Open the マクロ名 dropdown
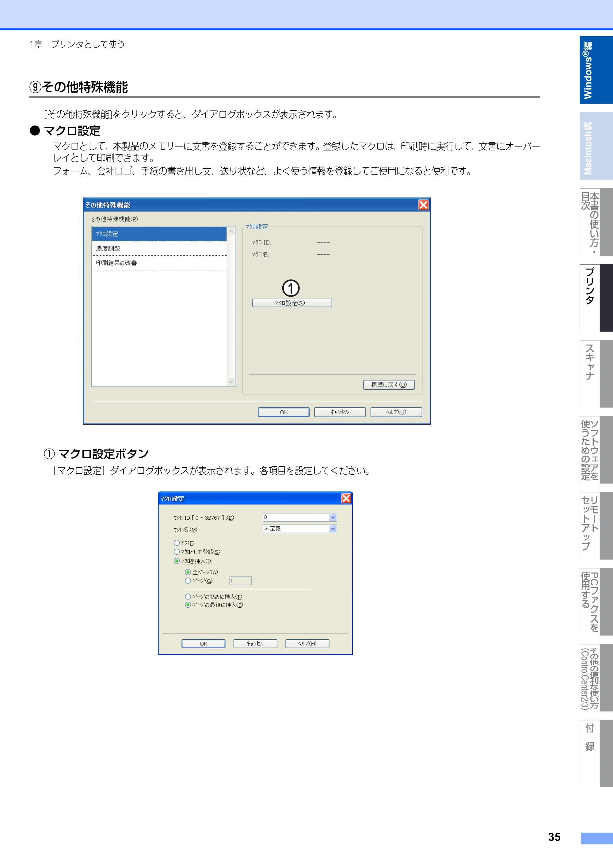Image resolution: width=613 pixels, height=868 pixels. (x=333, y=529)
